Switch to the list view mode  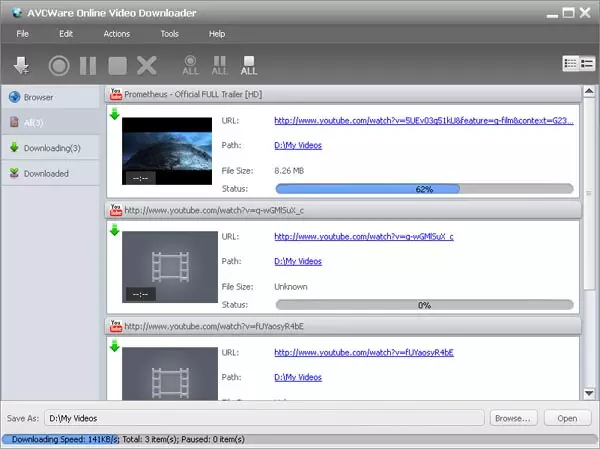click(571, 64)
